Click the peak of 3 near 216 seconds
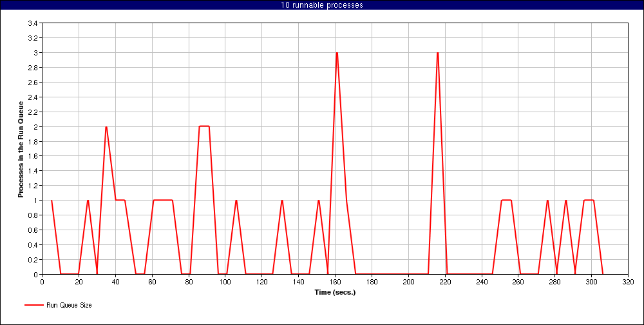 point(438,53)
